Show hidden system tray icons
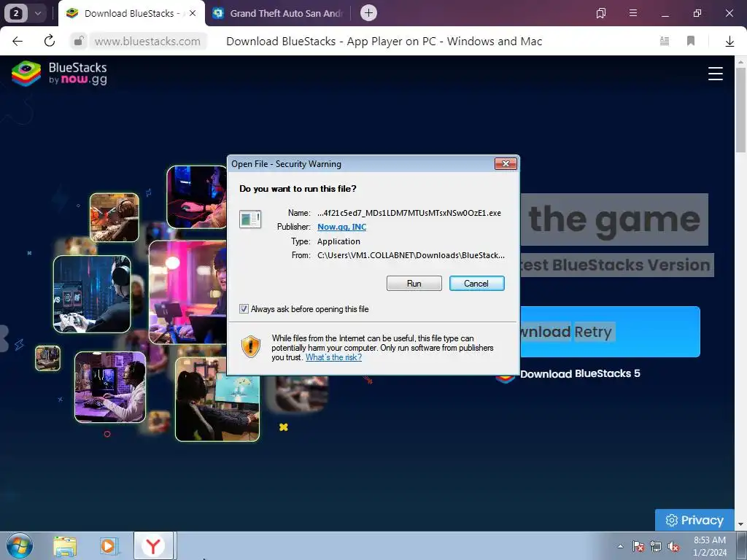The width and height of the screenshot is (747, 560). (x=620, y=546)
